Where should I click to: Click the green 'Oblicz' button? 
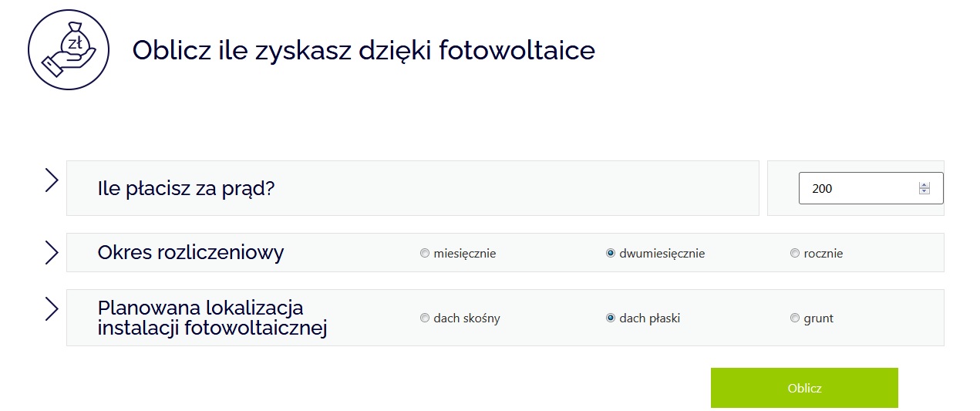click(804, 388)
